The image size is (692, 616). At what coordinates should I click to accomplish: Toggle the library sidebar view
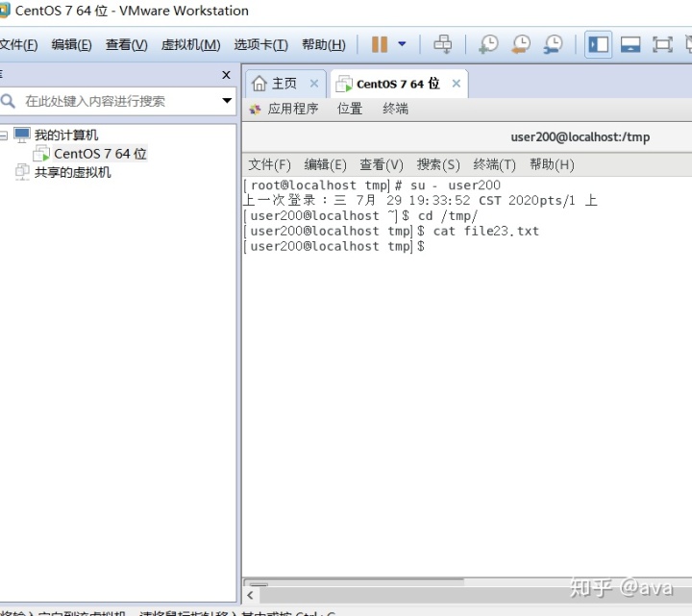(x=599, y=44)
